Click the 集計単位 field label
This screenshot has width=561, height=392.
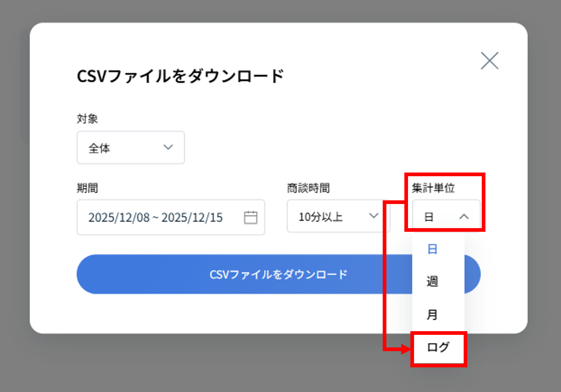(433, 188)
